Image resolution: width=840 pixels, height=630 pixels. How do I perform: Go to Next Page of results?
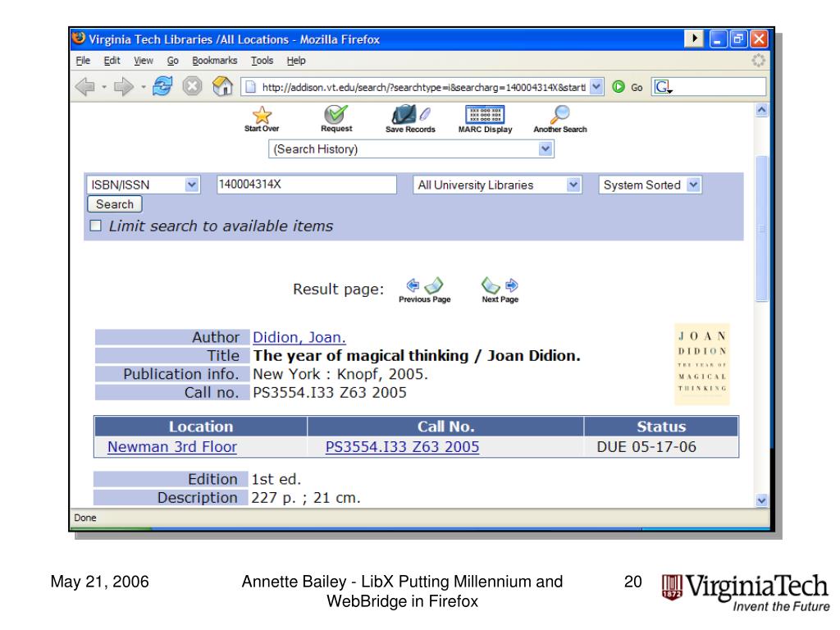pos(500,290)
